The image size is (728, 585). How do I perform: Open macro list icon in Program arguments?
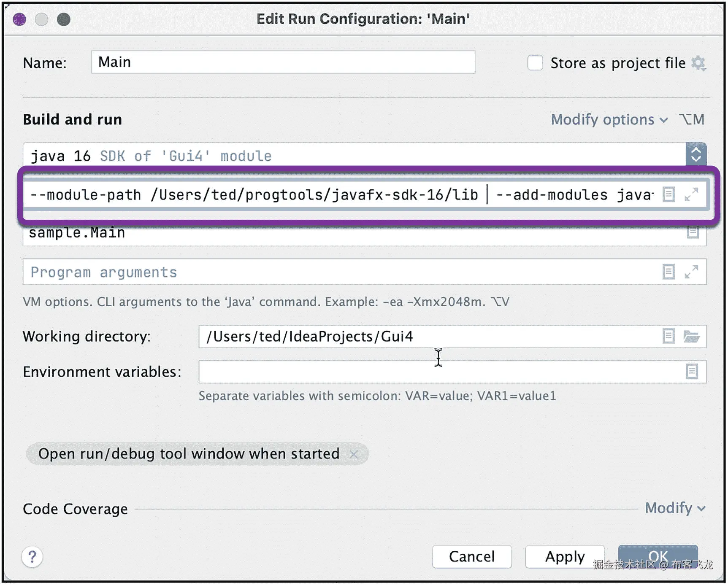click(668, 272)
